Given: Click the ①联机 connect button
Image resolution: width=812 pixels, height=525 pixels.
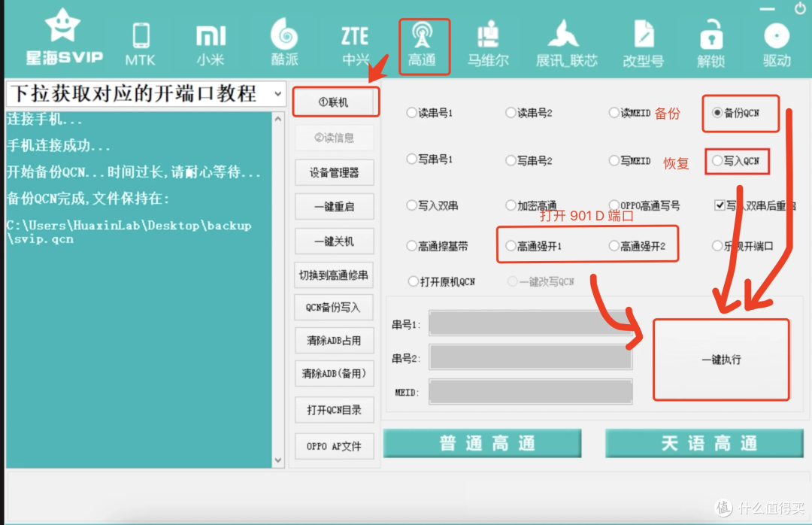Looking at the screenshot, I should tap(335, 102).
